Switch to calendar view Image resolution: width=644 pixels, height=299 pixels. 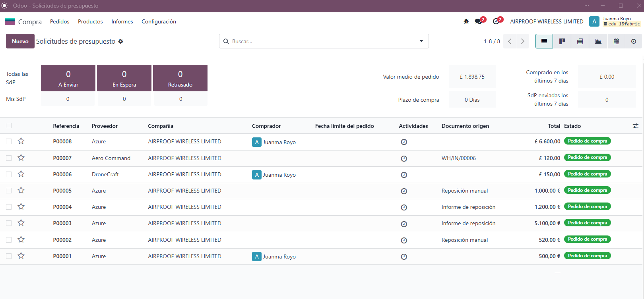pos(616,41)
